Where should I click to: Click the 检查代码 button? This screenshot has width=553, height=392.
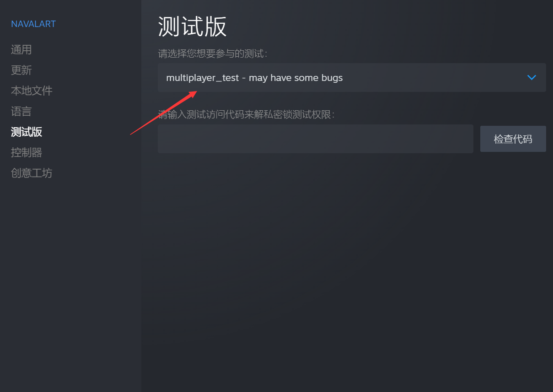point(513,139)
